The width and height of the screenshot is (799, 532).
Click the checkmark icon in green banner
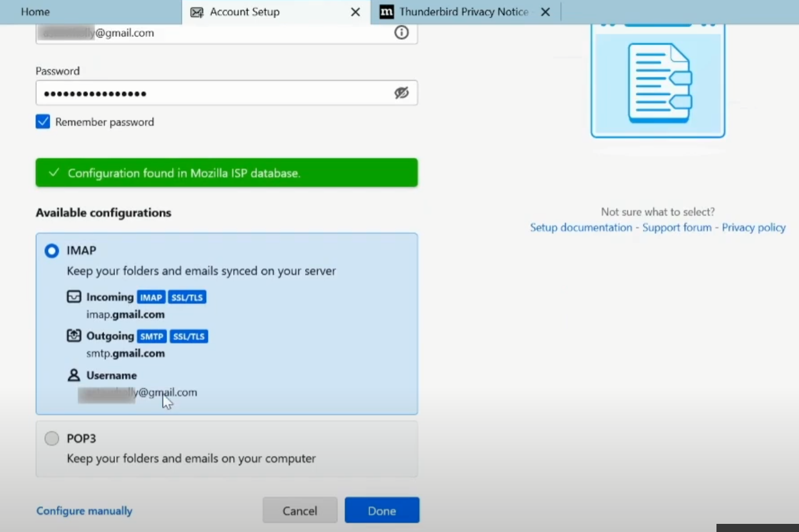pos(54,173)
